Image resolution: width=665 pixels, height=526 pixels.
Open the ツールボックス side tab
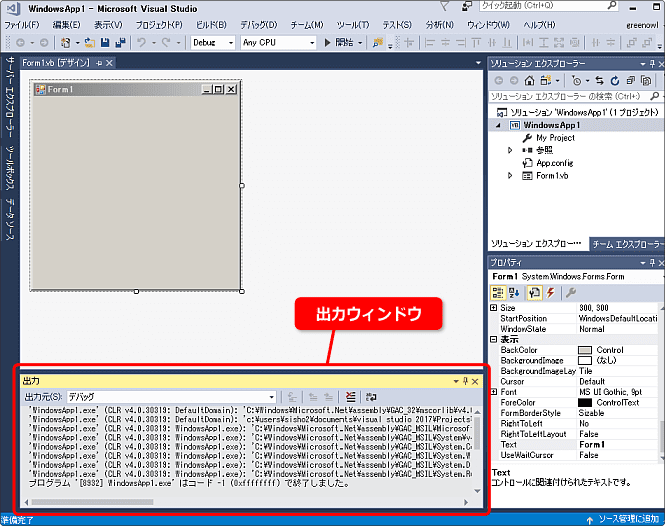coord(10,168)
